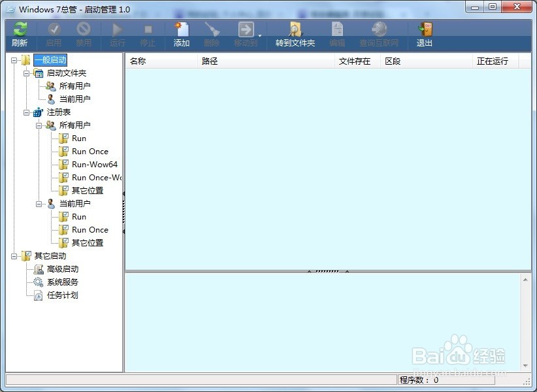Open the 高级启动 tree item
Image resolution: width=537 pixels, height=392 pixels.
pos(63,269)
